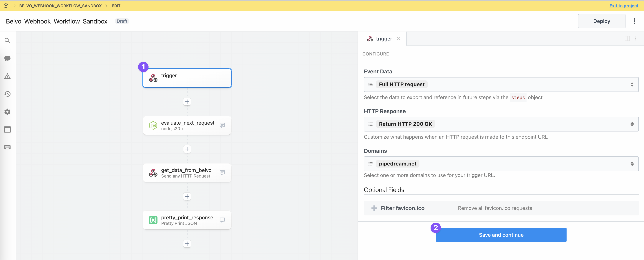The height and width of the screenshot is (260, 644).
Task: Add step below the trigger node
Action: (187, 102)
